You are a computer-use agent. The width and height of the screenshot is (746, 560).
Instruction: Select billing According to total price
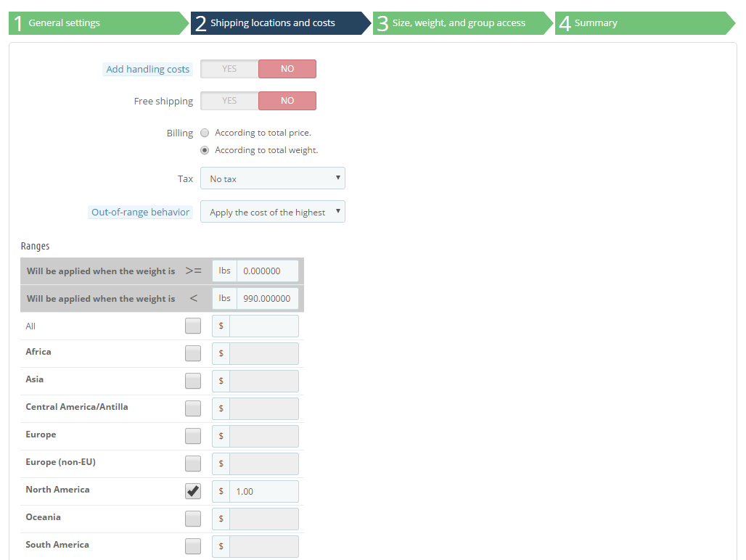205,133
